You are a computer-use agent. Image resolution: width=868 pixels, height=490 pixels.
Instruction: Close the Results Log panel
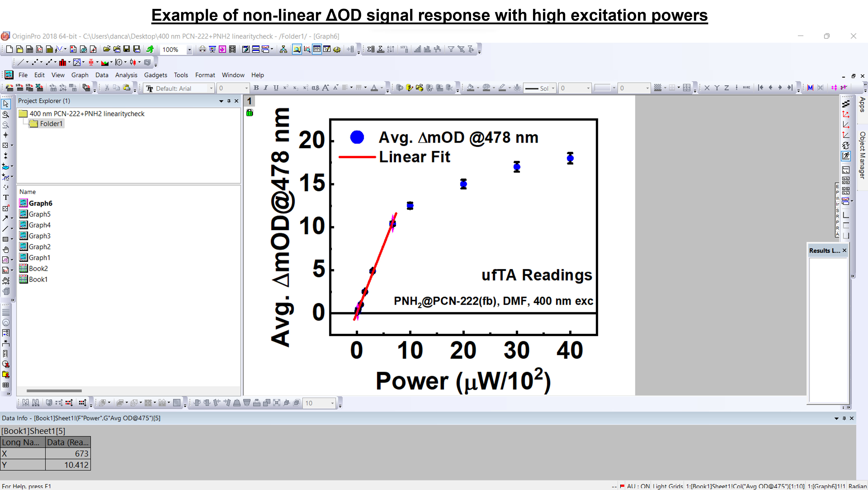[844, 250]
